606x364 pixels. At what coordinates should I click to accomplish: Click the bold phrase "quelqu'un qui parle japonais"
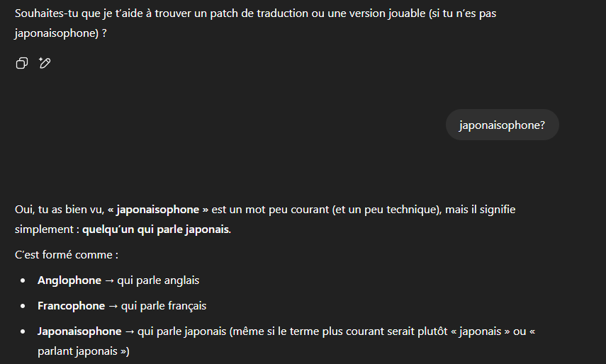pos(156,229)
